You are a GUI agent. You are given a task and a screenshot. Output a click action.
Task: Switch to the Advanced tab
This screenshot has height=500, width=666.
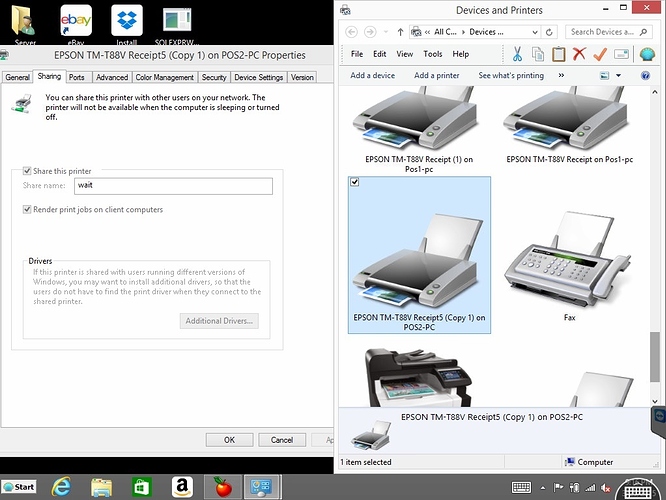(x=112, y=77)
